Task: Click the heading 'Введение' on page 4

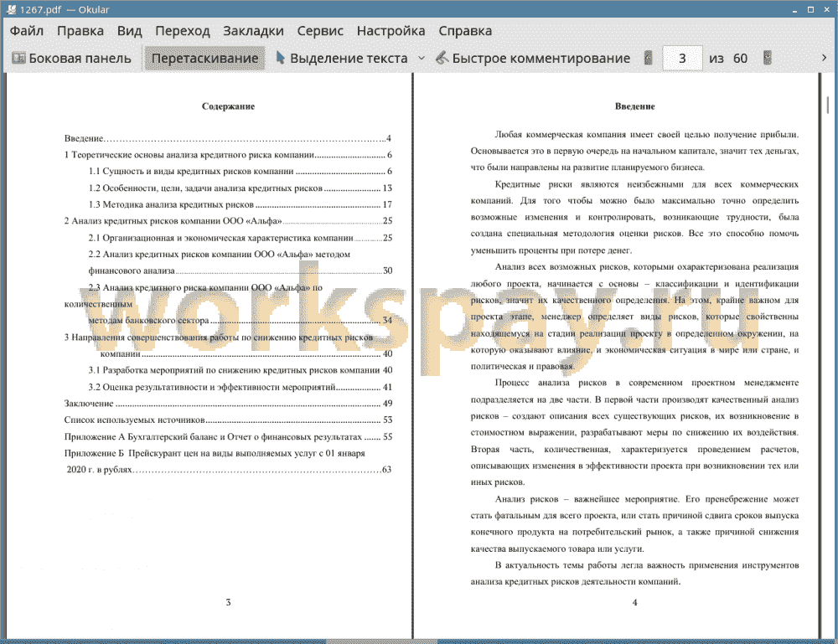Action: (x=635, y=106)
